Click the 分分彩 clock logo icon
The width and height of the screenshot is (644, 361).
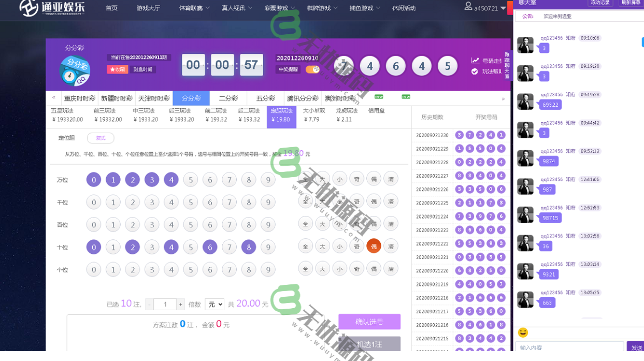75,70
